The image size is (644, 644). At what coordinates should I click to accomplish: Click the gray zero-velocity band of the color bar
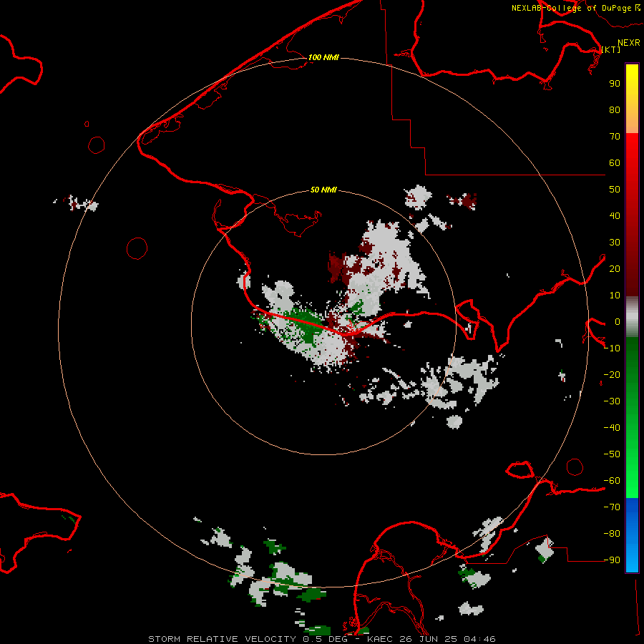coord(632,317)
